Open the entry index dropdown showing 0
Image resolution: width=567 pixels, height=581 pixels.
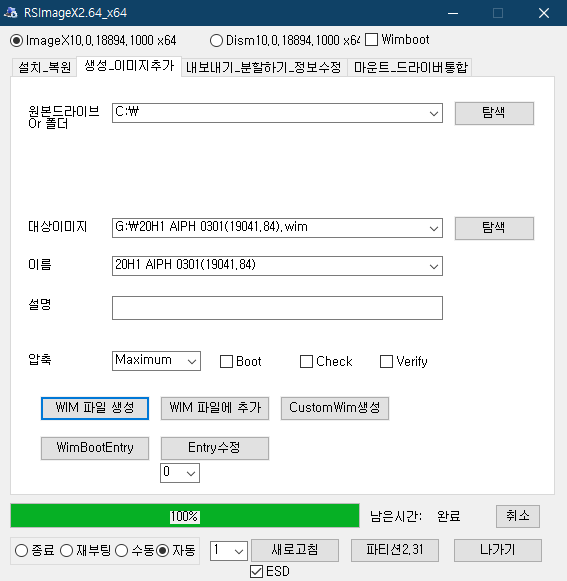(x=180, y=473)
